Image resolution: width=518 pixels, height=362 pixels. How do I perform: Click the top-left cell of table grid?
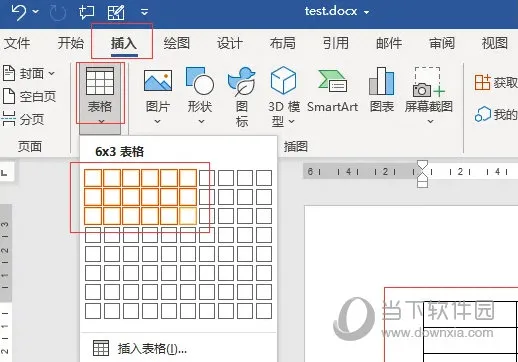(x=93, y=178)
